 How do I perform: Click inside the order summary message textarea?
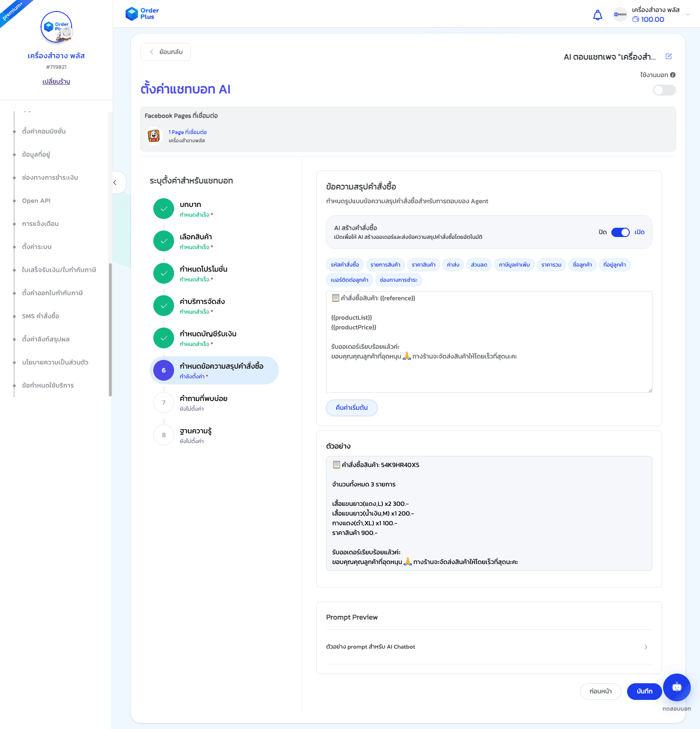pyautogui.click(x=489, y=342)
